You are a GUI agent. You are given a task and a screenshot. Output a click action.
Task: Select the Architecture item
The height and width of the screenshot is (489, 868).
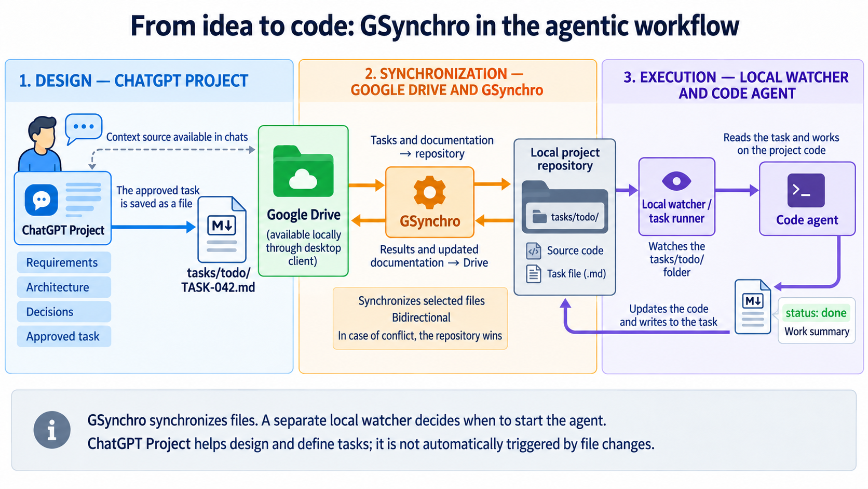[64, 287]
